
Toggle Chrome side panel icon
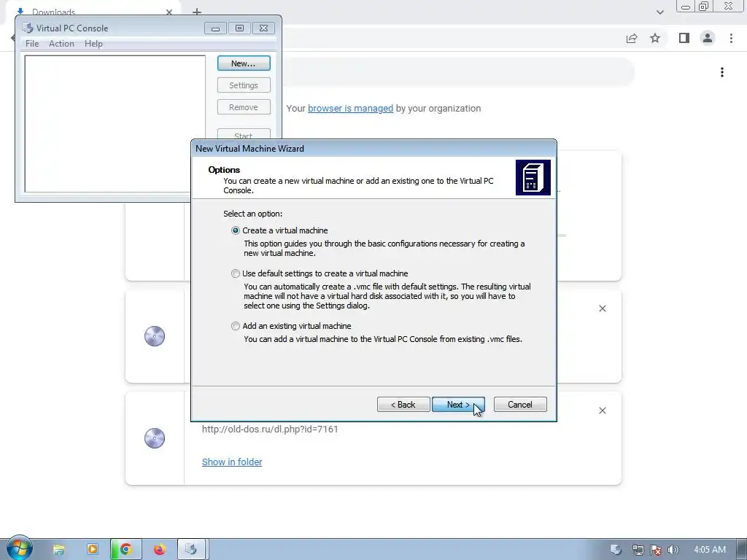684,38
